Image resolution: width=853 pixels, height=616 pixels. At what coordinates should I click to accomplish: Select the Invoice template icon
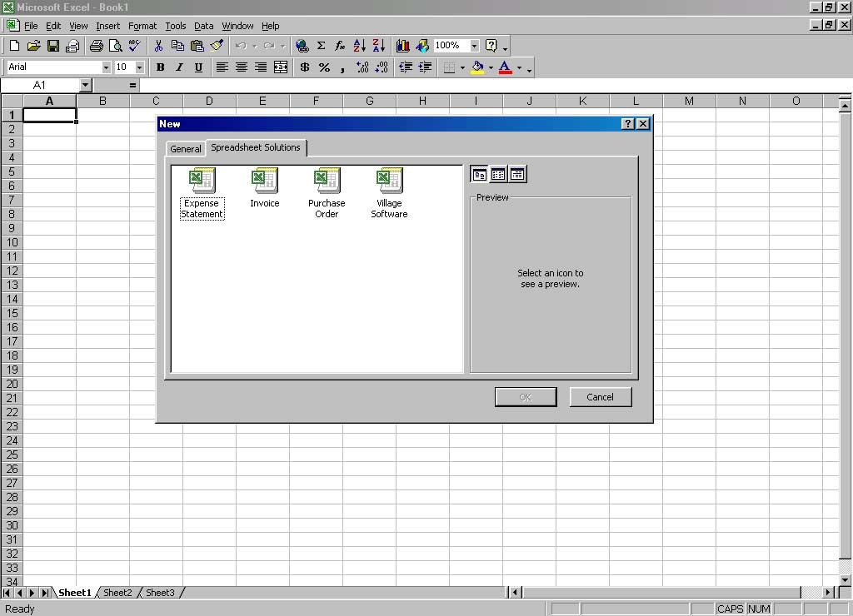pyautogui.click(x=265, y=188)
